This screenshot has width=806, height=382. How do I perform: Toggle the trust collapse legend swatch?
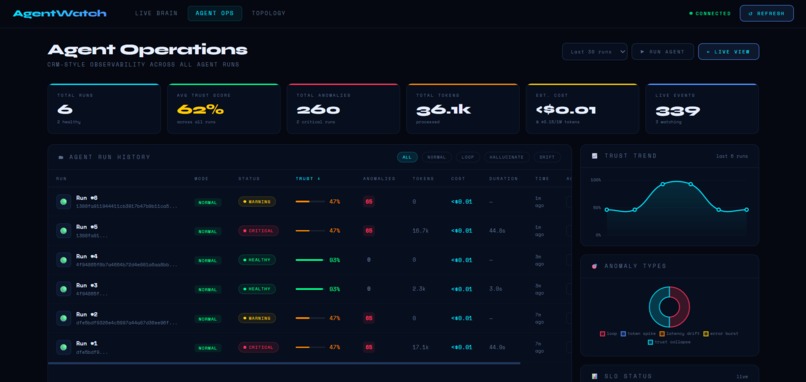coord(650,342)
